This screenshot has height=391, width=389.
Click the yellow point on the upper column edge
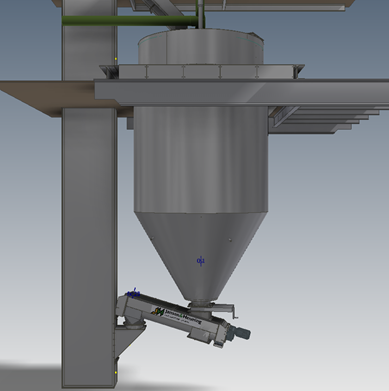click(116, 59)
